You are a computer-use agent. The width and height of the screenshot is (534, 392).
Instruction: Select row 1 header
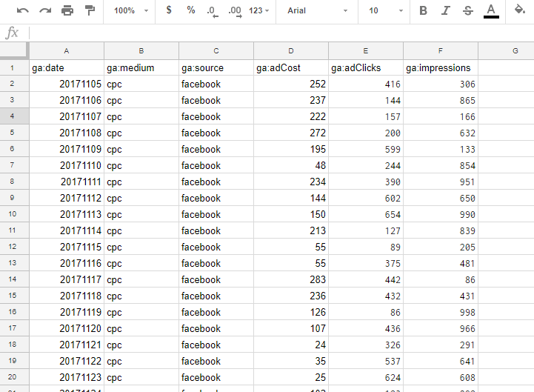tap(14, 67)
